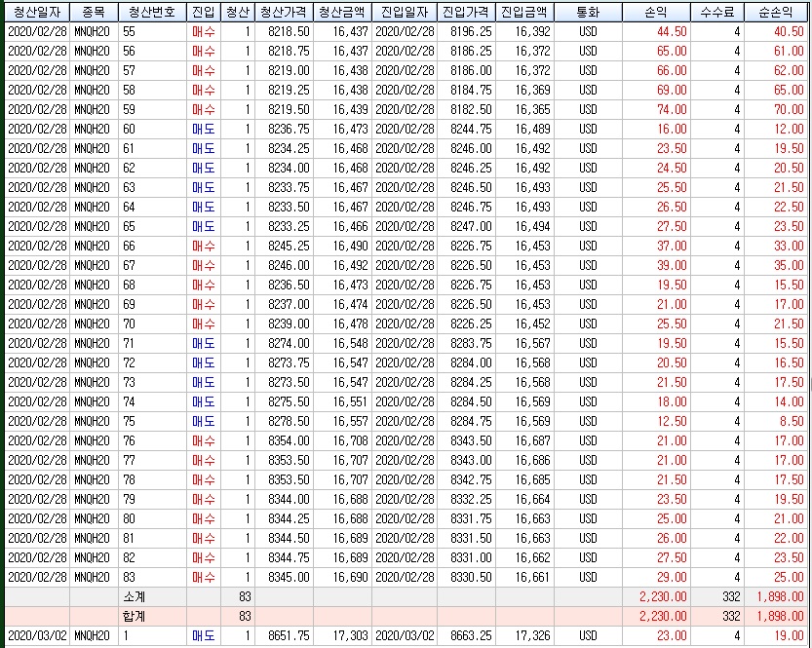
Task: Click liquidation amount 17,303
Action: tap(342, 636)
